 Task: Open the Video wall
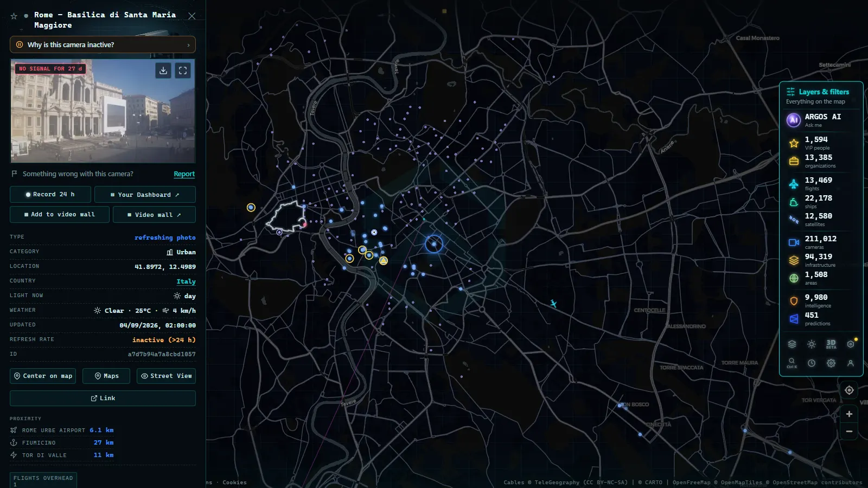click(154, 214)
